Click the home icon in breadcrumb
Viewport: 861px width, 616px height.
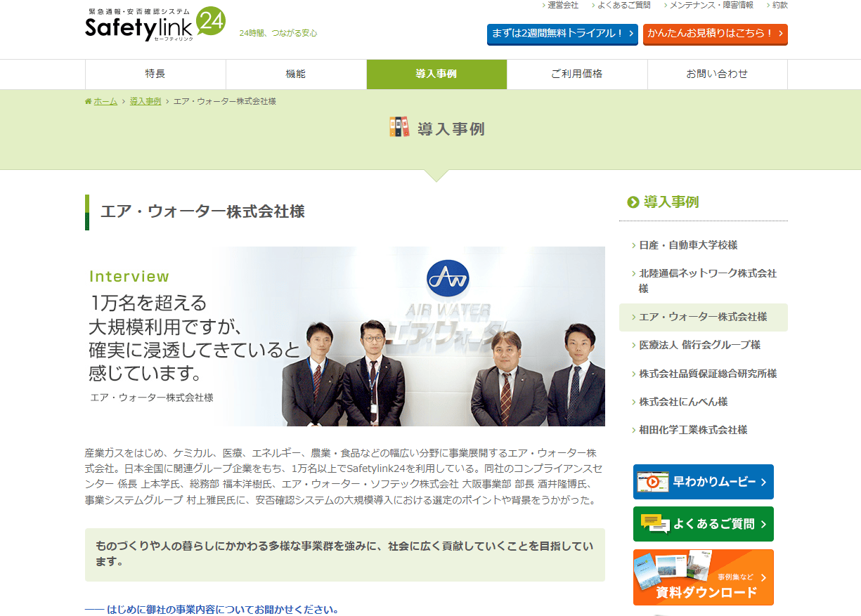(x=88, y=102)
